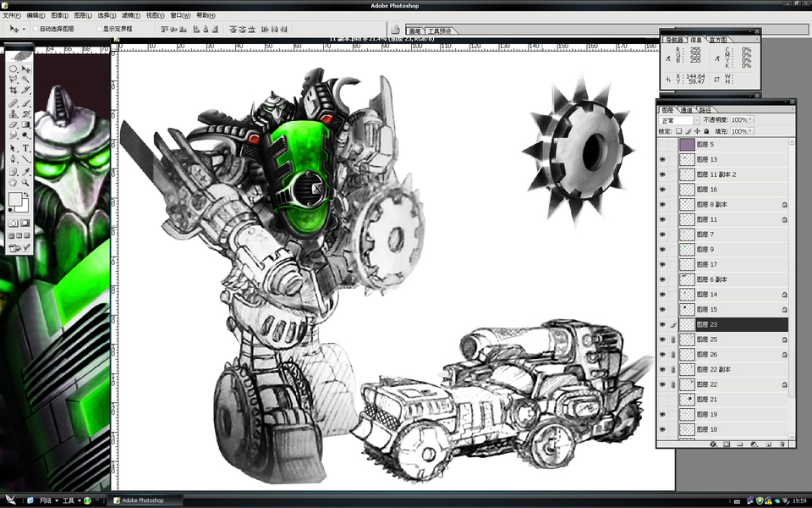Viewport: 812px width, 508px height.
Task: Select the Pen tool
Action: tap(14, 158)
